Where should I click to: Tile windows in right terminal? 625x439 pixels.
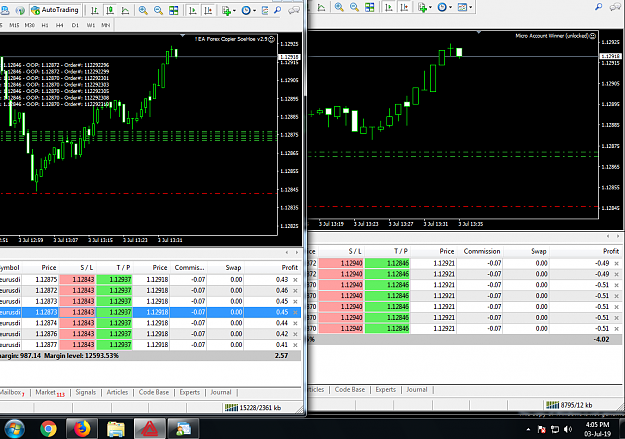click(x=369, y=7)
